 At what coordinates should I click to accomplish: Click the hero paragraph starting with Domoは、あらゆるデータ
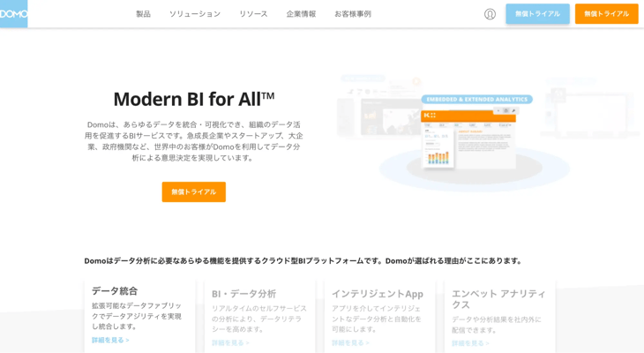[194, 141]
